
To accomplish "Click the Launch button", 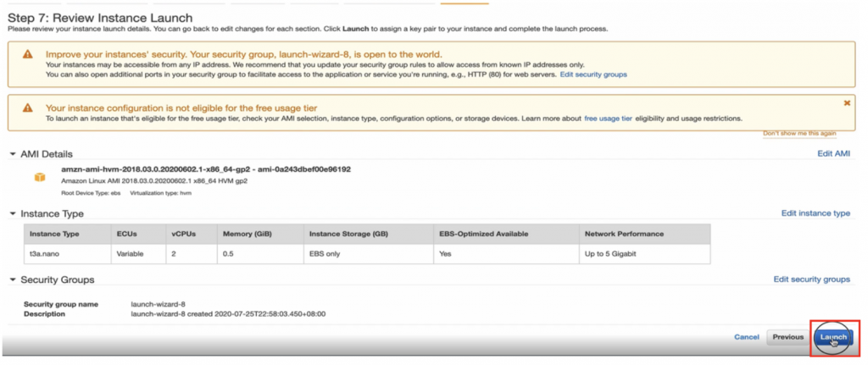I will [x=833, y=337].
